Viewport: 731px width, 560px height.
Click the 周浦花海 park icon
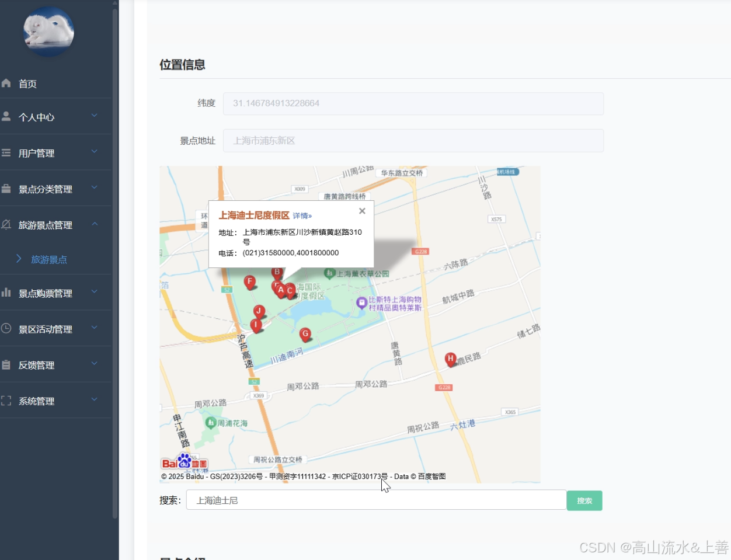pyautogui.click(x=211, y=422)
